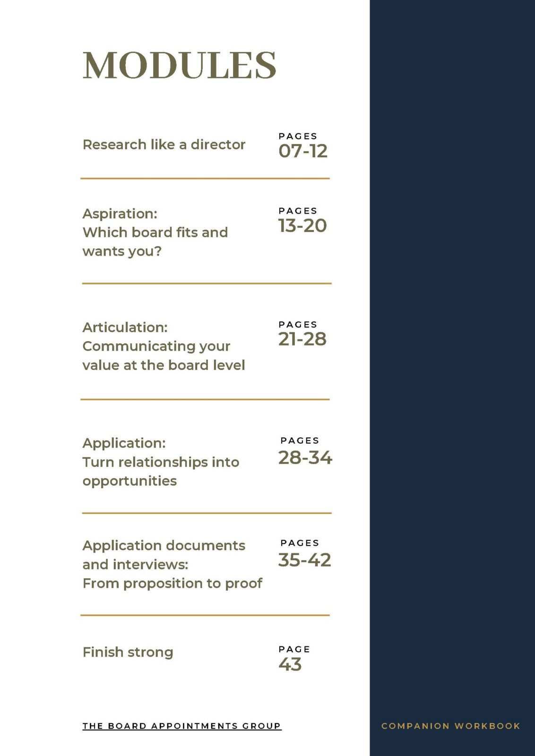The image size is (535, 756).
Task: Jump to pages 07-12
Action: pos(302,151)
